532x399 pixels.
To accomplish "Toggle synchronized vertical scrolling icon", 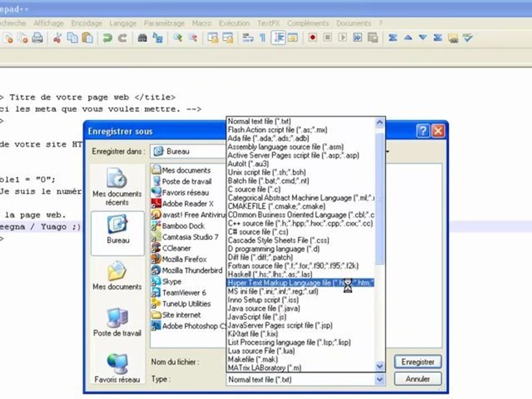I will click(x=213, y=38).
